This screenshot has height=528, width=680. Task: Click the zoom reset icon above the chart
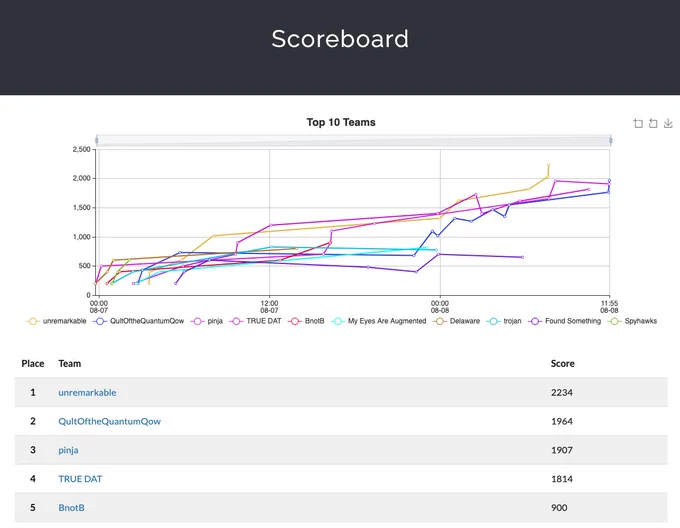click(x=653, y=124)
